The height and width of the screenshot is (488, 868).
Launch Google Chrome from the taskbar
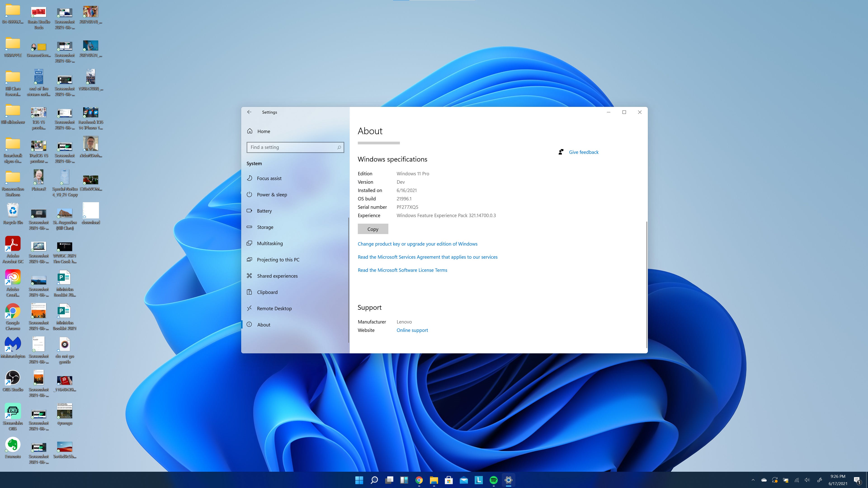[x=419, y=480]
